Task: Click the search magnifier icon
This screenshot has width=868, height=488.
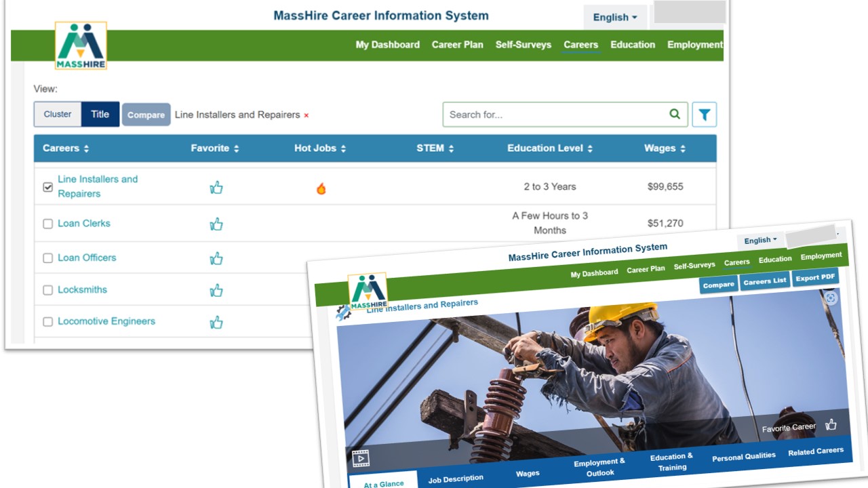Action: [x=675, y=114]
